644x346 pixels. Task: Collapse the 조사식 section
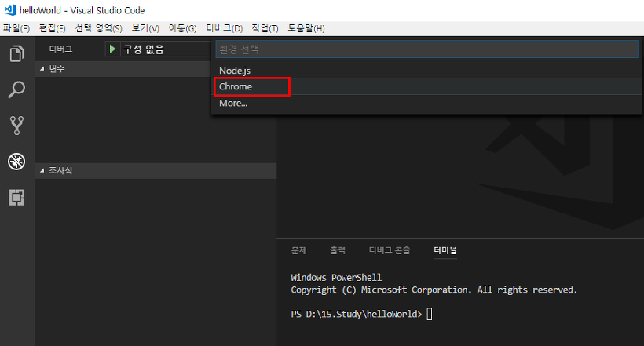tap(156, 170)
